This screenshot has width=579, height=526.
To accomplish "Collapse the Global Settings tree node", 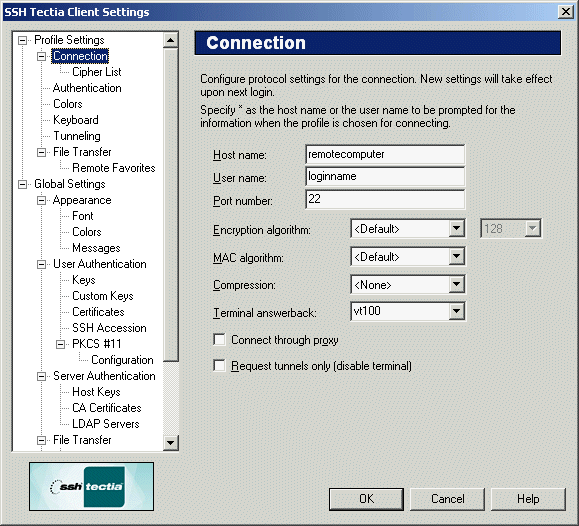I will tap(23, 184).
